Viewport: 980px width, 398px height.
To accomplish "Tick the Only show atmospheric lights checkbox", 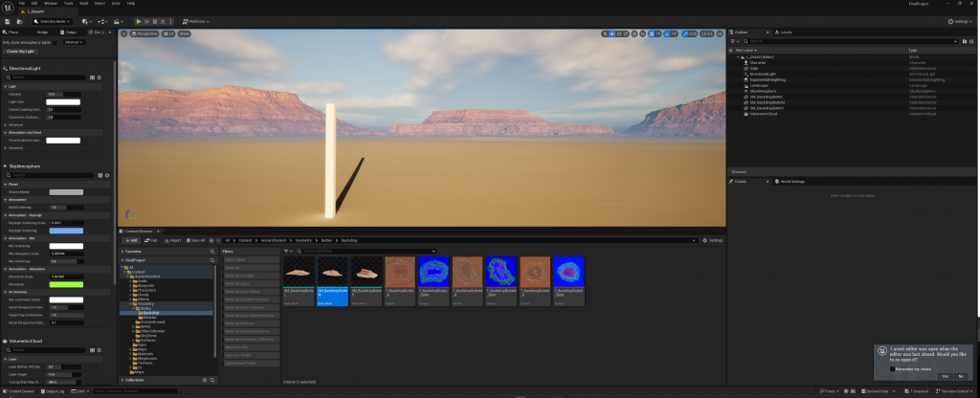I will coord(55,42).
